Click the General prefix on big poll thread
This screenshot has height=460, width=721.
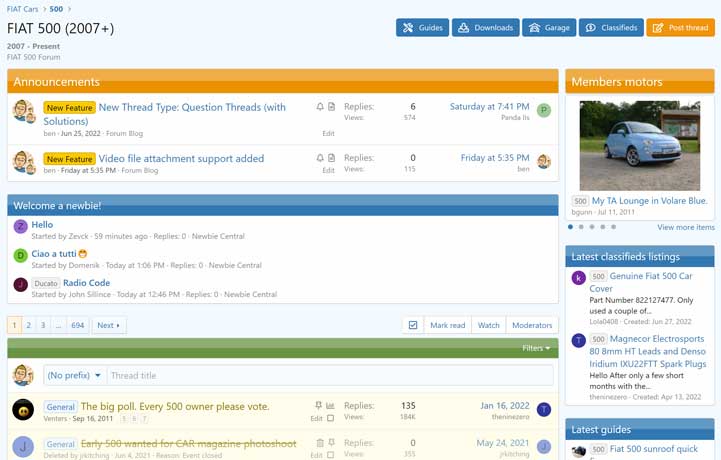61,407
